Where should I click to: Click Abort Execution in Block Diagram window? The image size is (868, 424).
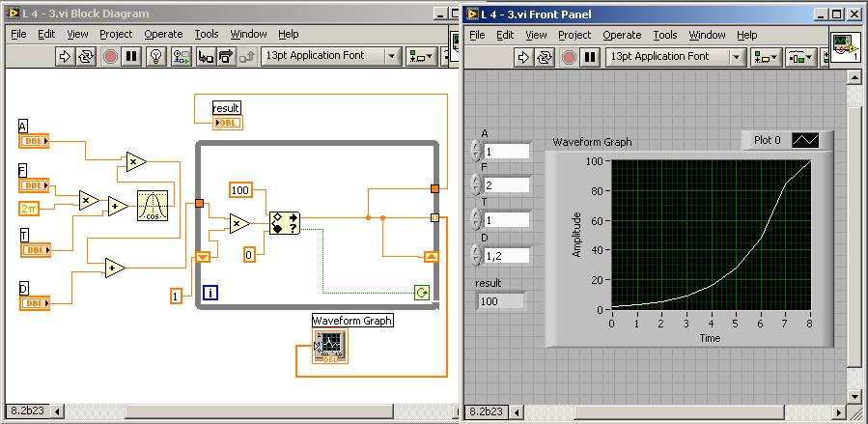[110, 56]
